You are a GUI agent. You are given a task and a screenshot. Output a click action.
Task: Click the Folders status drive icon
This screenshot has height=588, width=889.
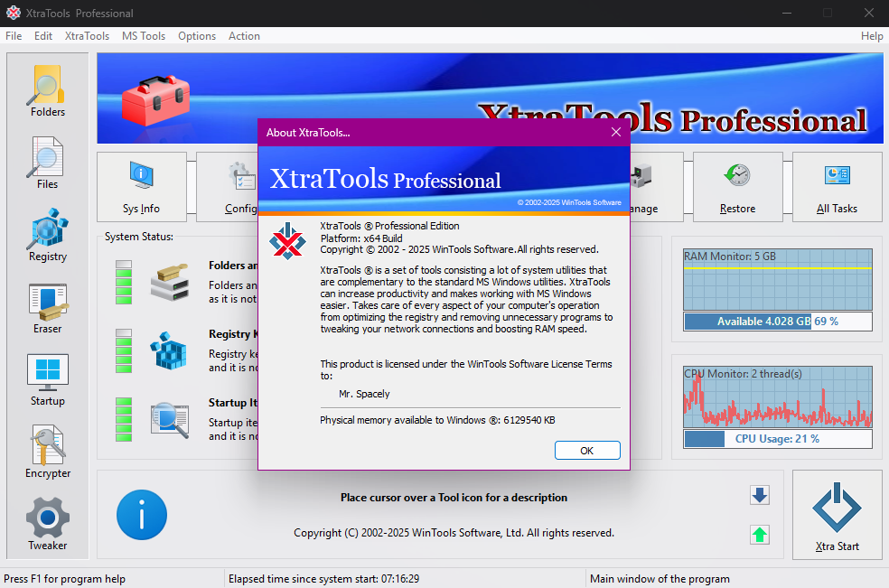[170, 282]
